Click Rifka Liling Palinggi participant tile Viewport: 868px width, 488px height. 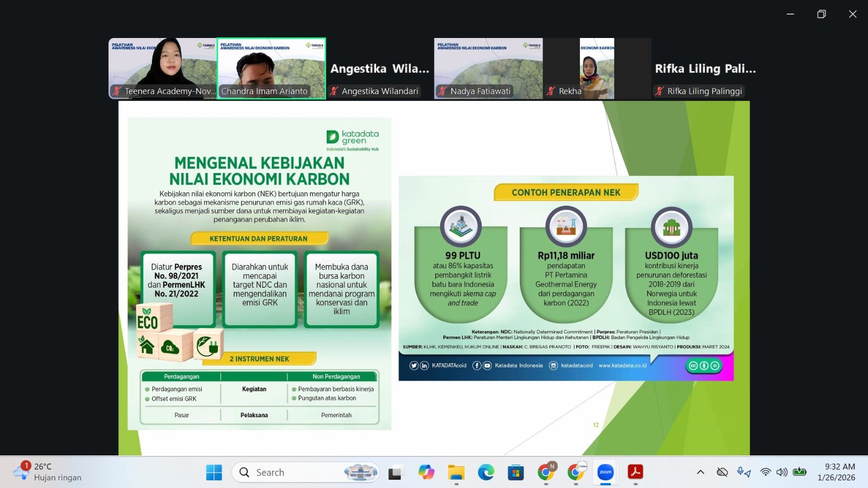(x=705, y=68)
